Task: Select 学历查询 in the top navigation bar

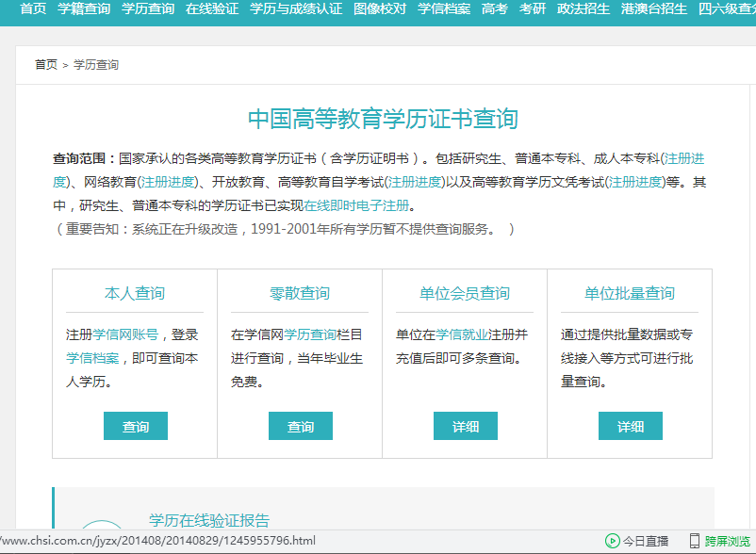Action: pyautogui.click(x=148, y=8)
